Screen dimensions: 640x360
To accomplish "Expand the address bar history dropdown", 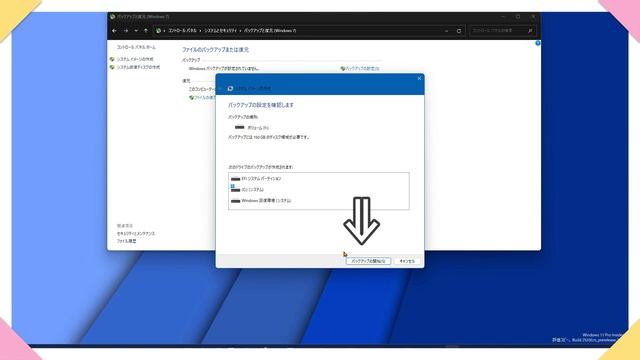I will (x=447, y=31).
